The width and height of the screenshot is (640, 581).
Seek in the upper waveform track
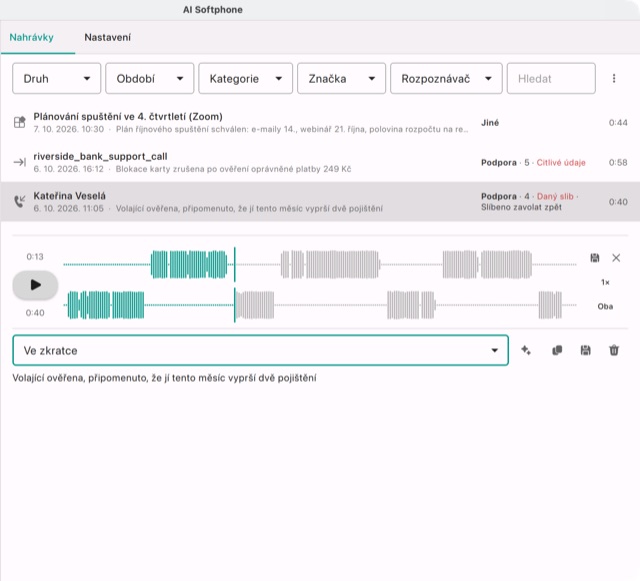[x=320, y=265]
